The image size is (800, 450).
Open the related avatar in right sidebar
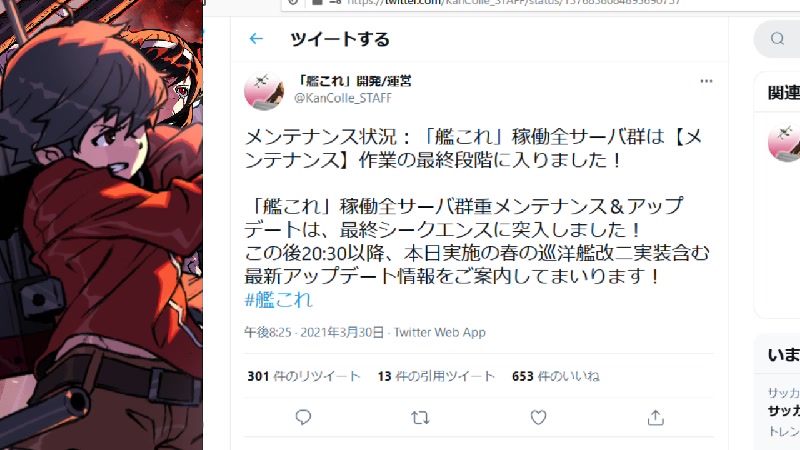[x=784, y=143]
